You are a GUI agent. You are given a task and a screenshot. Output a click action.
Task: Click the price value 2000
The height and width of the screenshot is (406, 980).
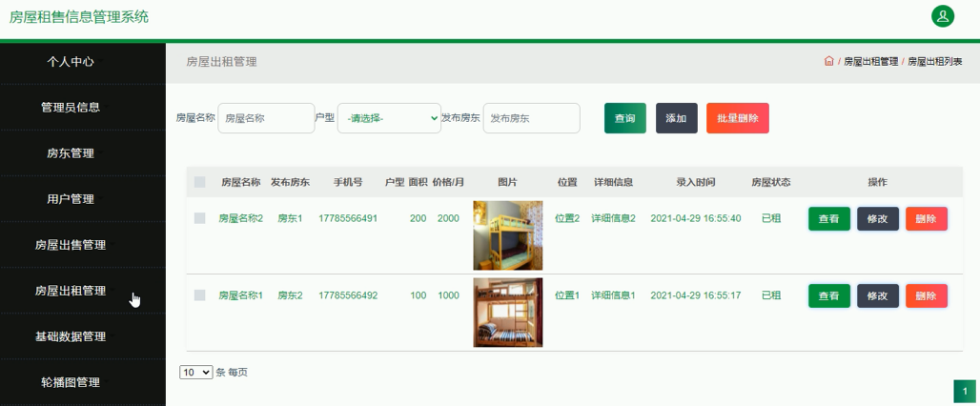click(448, 218)
